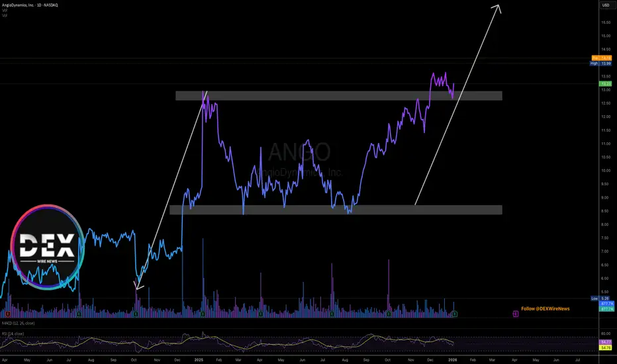Screen dimensions: 617x364
Task: Open the October 2025 earnings marker
Action: coord(389,314)
